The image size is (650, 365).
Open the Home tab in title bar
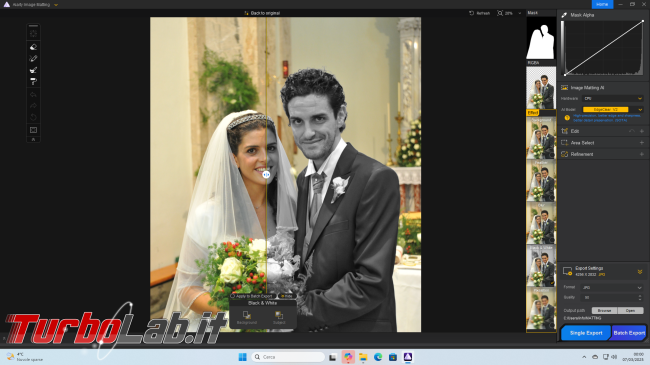[602, 4]
